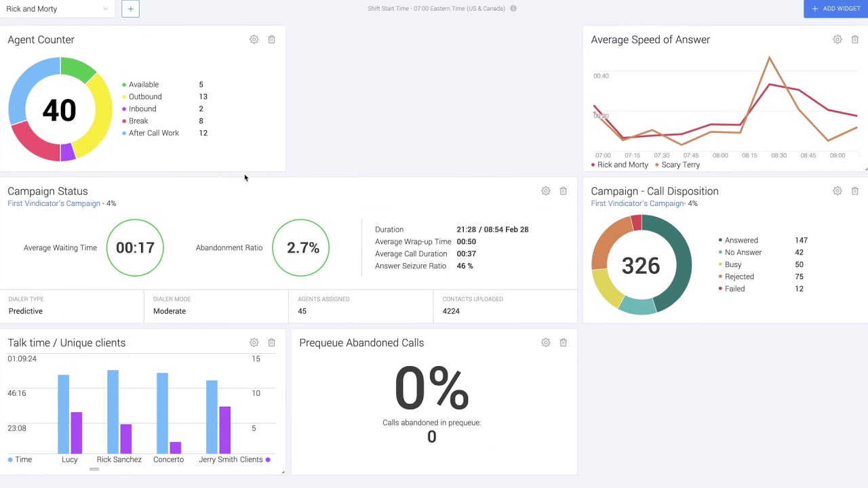Open First Vindicator's Campaign link in Campaign Status
868x488 pixels.
point(54,203)
